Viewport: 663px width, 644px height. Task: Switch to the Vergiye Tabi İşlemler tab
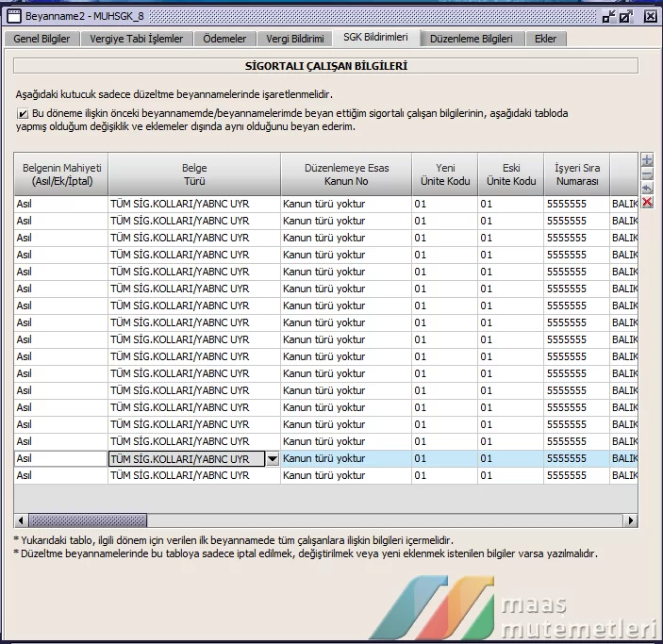(136, 39)
